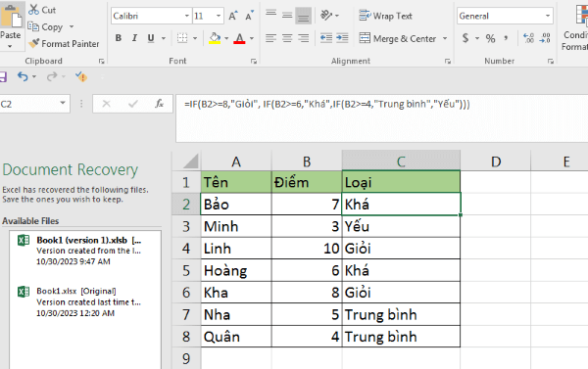Click the Copy button
The height and width of the screenshot is (369, 588).
tap(46, 27)
